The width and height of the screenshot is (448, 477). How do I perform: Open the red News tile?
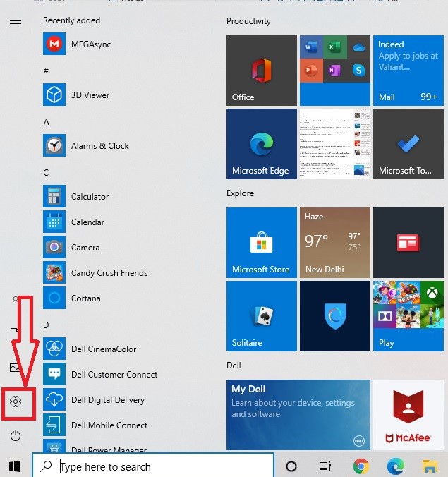(x=408, y=243)
